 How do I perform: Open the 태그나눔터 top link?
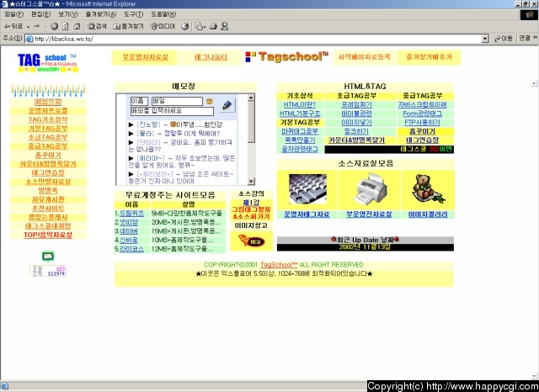click(x=211, y=57)
